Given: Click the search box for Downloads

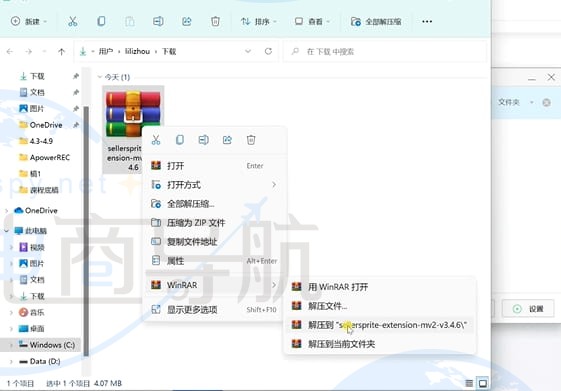Looking at the screenshot, I should click(385, 52).
